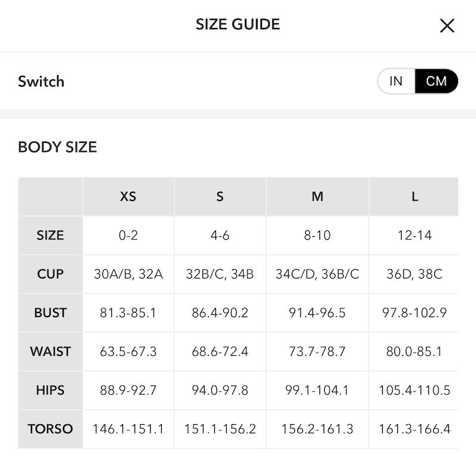Close the Size Guide with the X icon

447,26
